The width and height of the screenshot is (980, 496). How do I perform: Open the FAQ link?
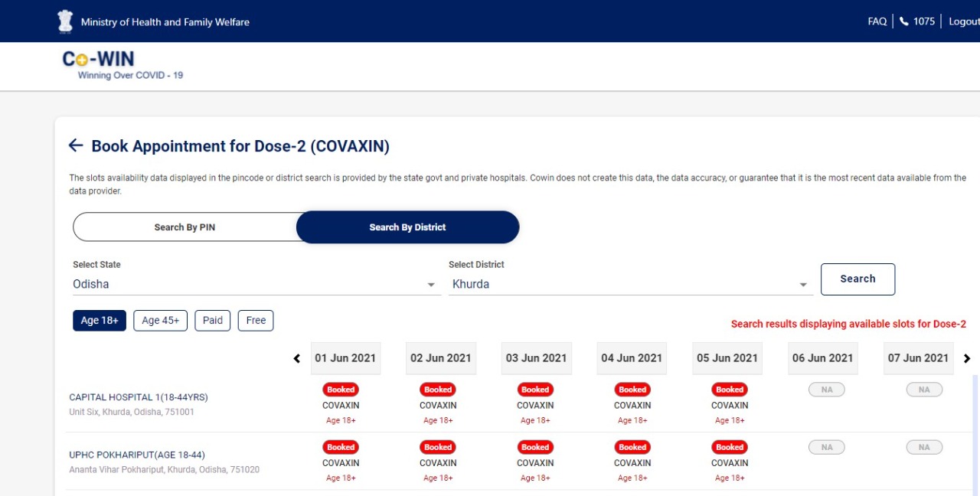tap(877, 21)
